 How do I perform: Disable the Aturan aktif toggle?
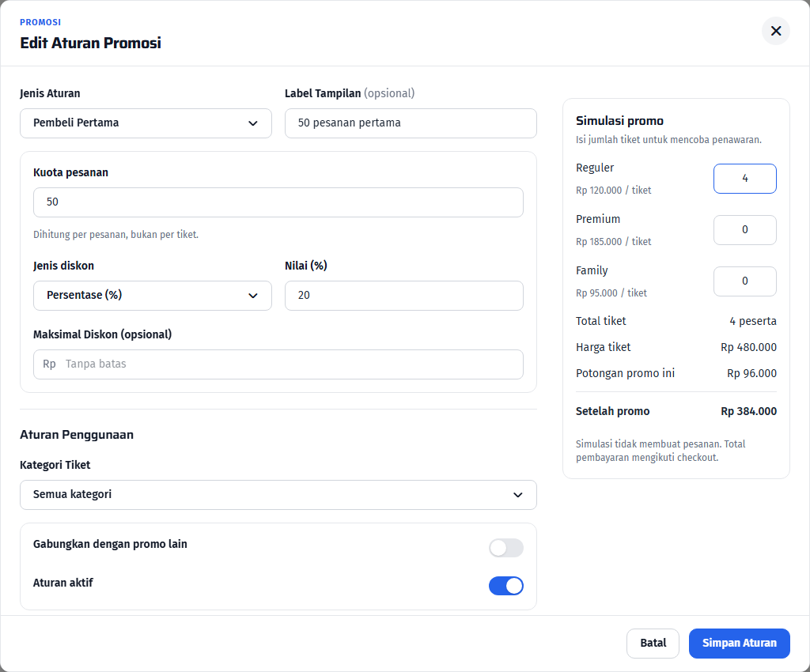click(x=505, y=586)
